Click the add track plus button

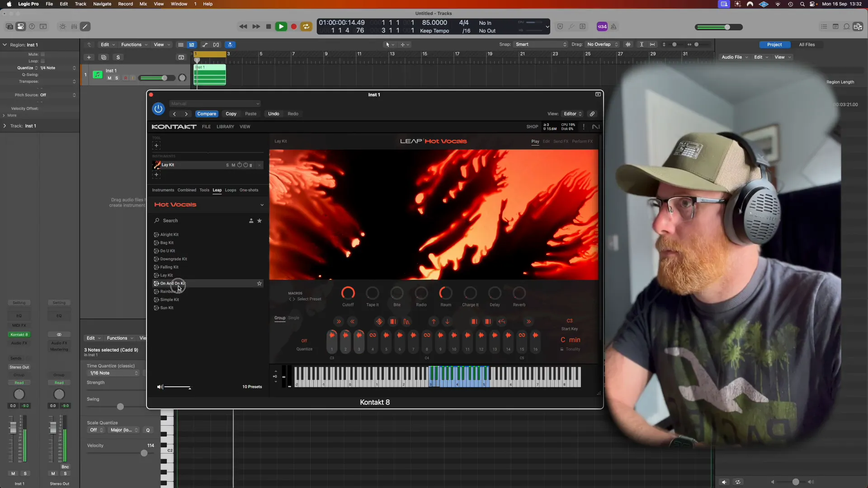89,57
